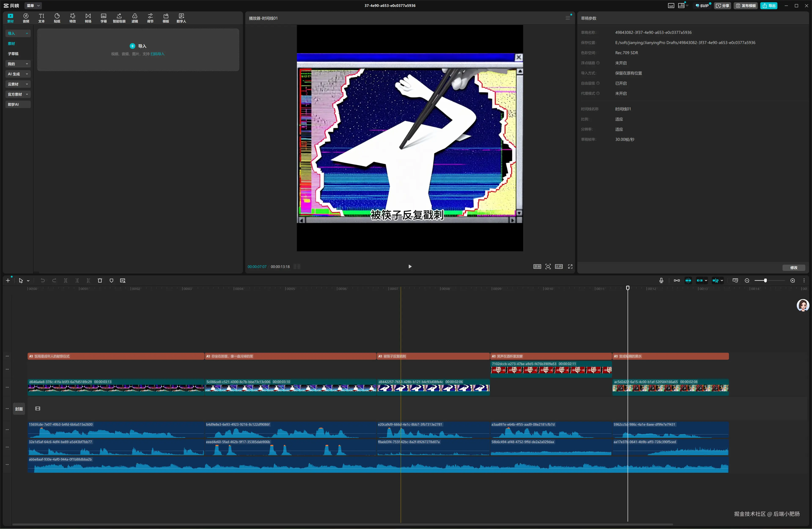
Task: Switch to the 音频 audio tab
Action: 26,18
